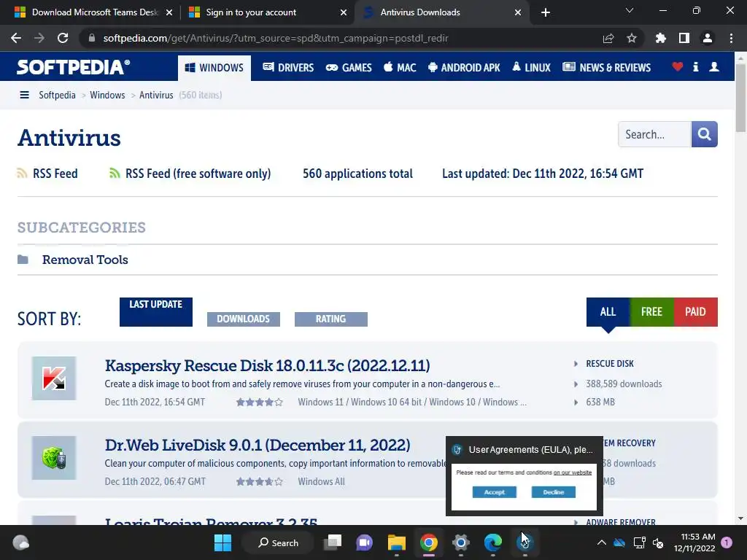Toggle the Chrome side panel icon

click(684, 38)
